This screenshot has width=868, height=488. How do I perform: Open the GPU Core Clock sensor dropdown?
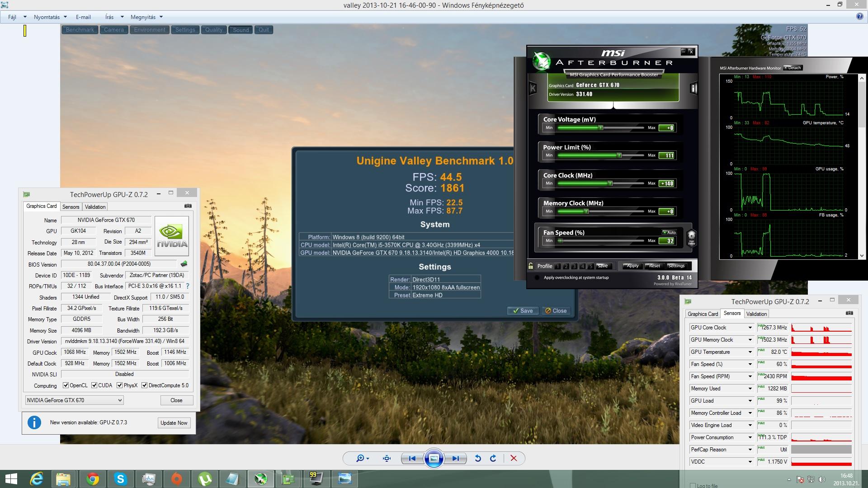tap(750, 328)
